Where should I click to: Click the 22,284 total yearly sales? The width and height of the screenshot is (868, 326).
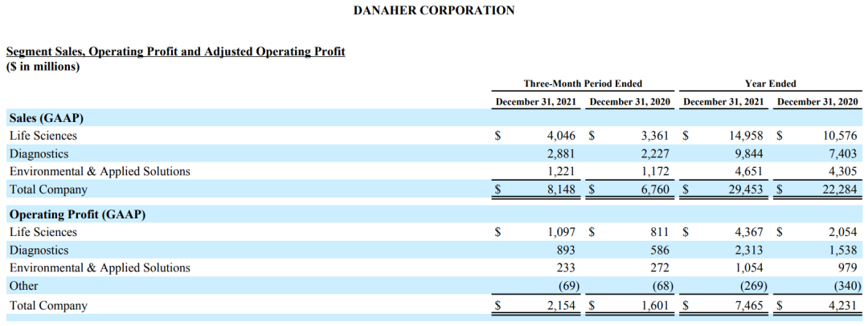[x=839, y=189]
